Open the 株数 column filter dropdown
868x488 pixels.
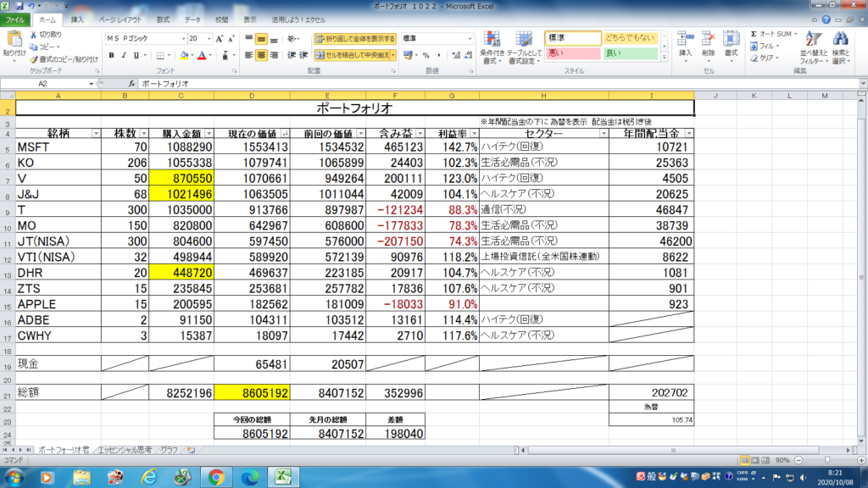click(144, 134)
